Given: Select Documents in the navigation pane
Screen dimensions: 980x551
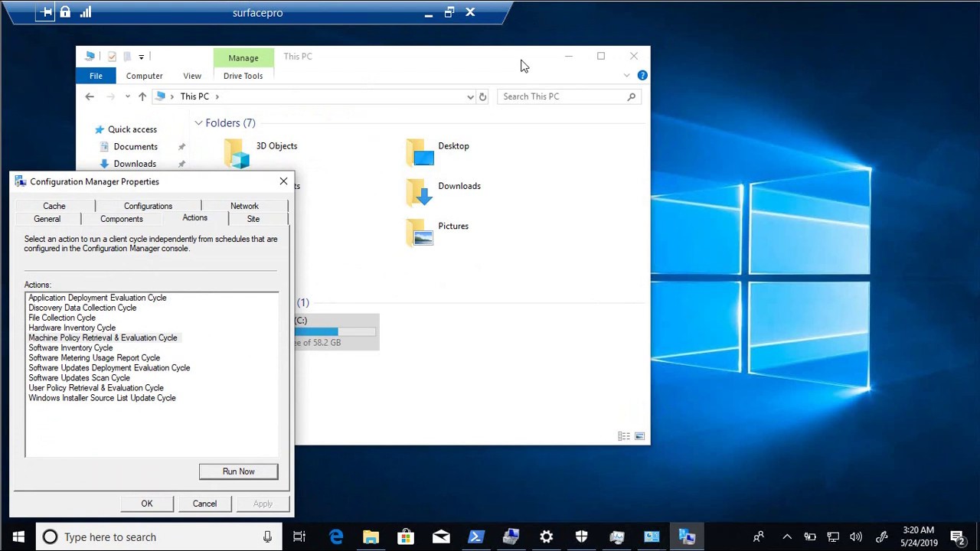Looking at the screenshot, I should point(136,147).
